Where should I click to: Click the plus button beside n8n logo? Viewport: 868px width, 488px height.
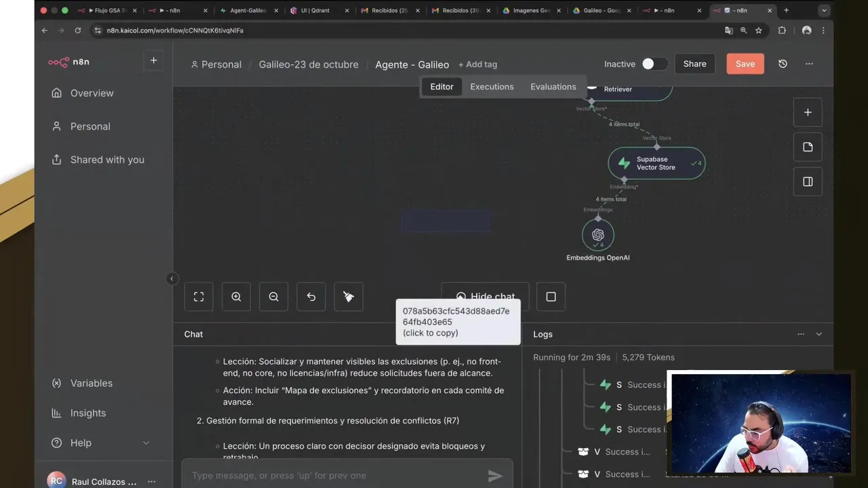pyautogui.click(x=154, y=61)
